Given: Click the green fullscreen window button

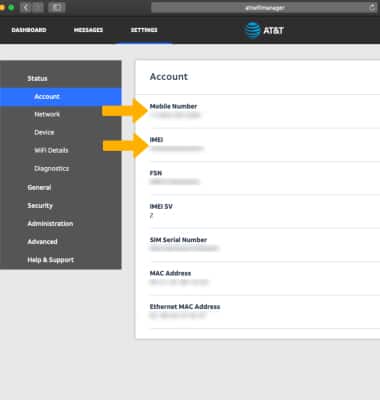Looking at the screenshot, I should click(11, 7).
